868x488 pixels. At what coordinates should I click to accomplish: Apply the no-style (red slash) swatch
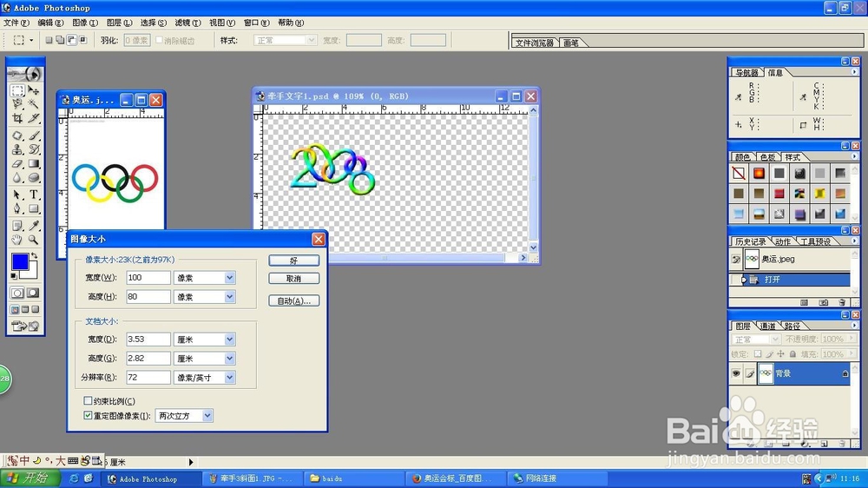739,174
